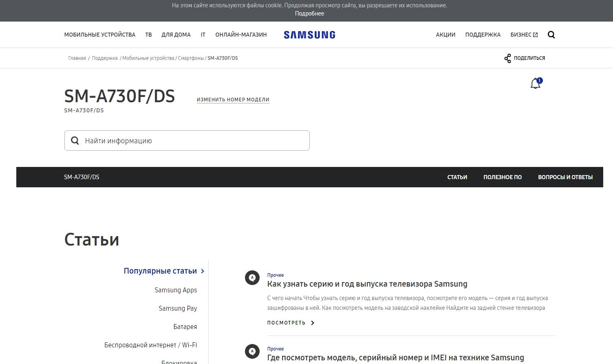Screen dimensions: 613x364
Task: Click Подробнее in the cookie banner
Action: pos(309,13)
